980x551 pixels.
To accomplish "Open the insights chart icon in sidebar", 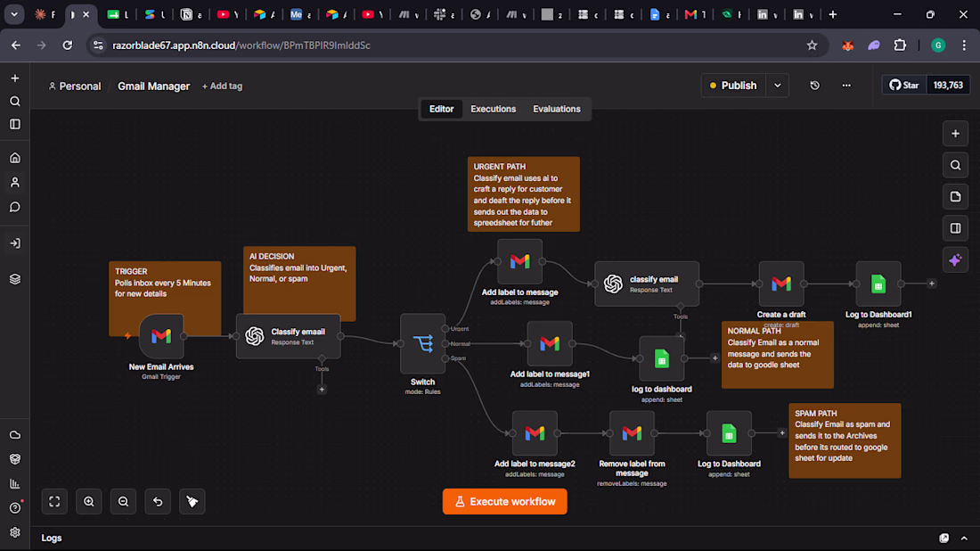I will coord(15,483).
